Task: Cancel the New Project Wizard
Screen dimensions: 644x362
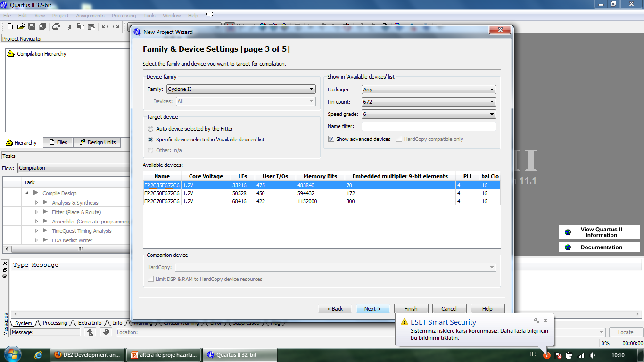Action: point(449,309)
